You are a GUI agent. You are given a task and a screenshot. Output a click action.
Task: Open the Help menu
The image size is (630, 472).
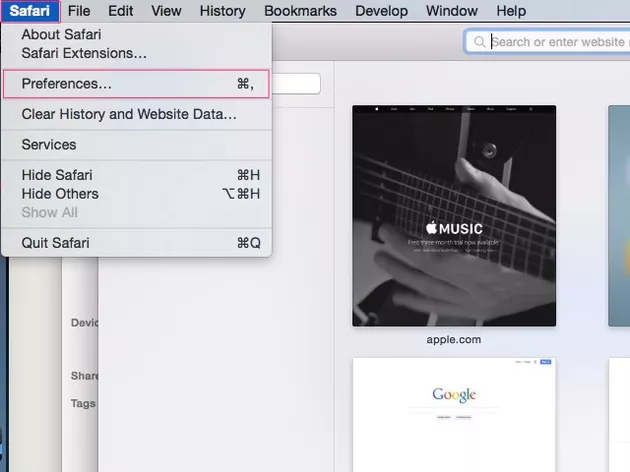point(511,11)
